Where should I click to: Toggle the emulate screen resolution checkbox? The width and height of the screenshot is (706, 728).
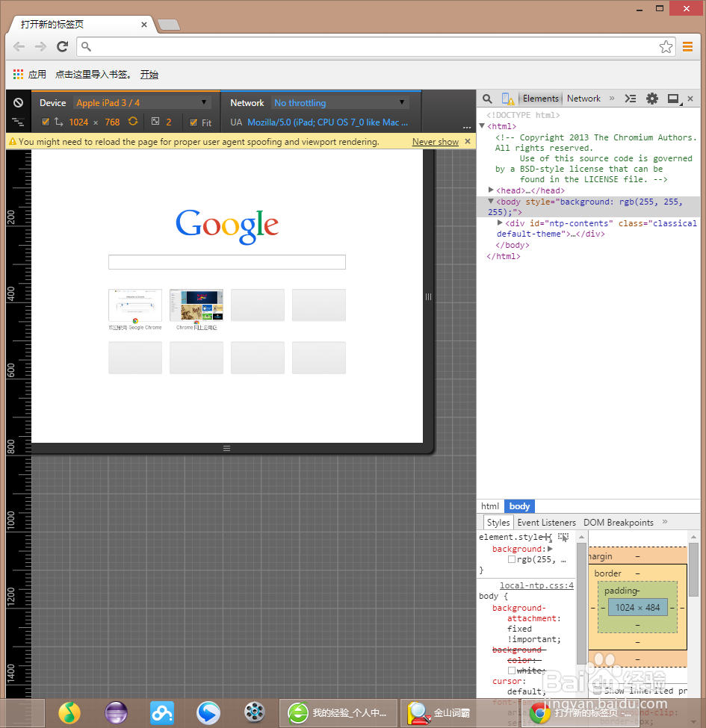coord(46,122)
